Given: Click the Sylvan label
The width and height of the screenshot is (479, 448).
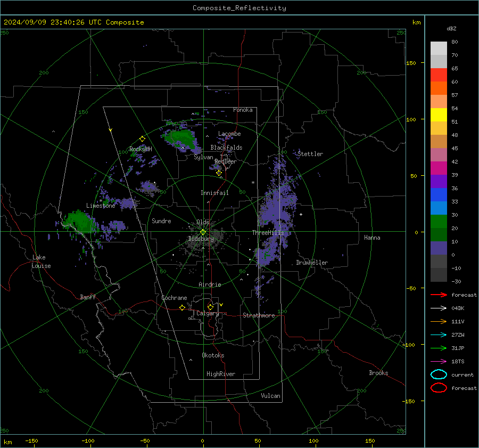Looking at the screenshot, I should click(x=203, y=157).
